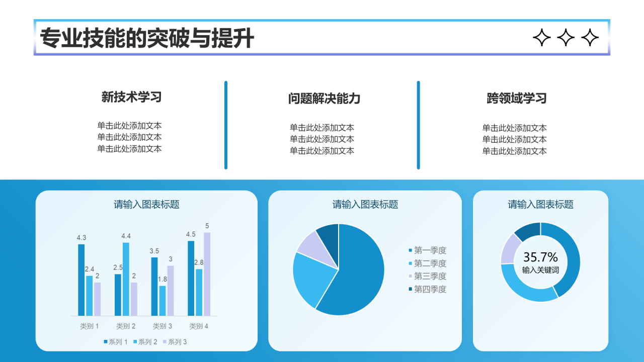Click the 2.4 data label
The width and height of the screenshot is (644, 362).
click(x=89, y=269)
